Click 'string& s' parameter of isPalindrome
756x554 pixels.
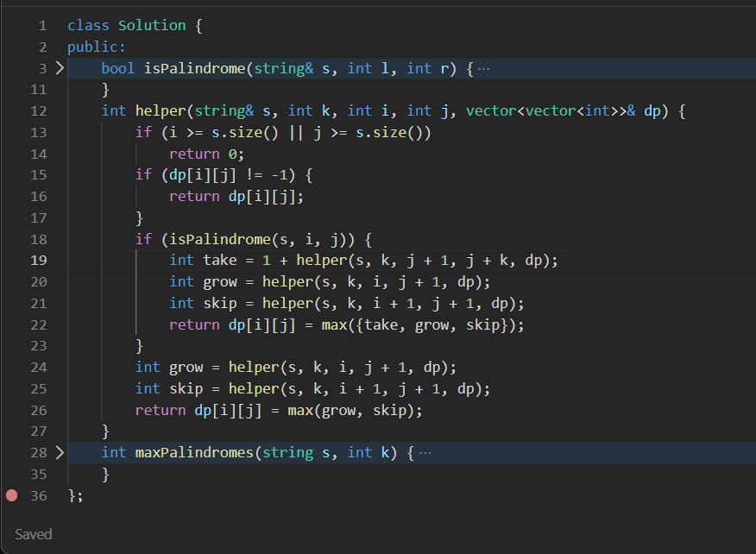[292, 68]
